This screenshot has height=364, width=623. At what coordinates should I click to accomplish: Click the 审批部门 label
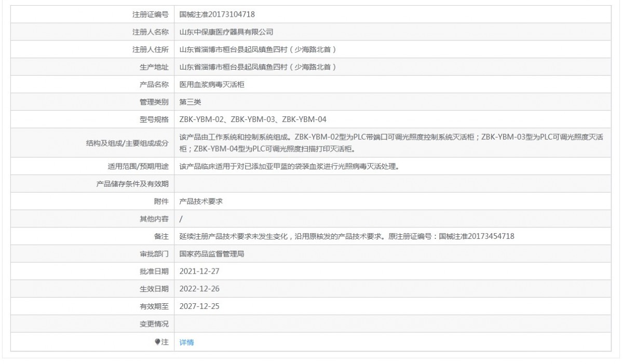pos(154,254)
